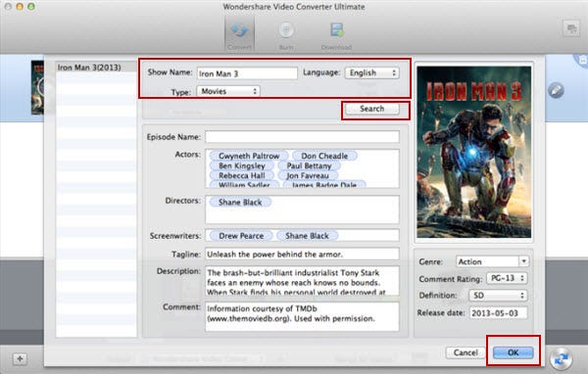Select the Paul Bettany actor tag
This screenshot has height=374, width=588.
(x=309, y=165)
